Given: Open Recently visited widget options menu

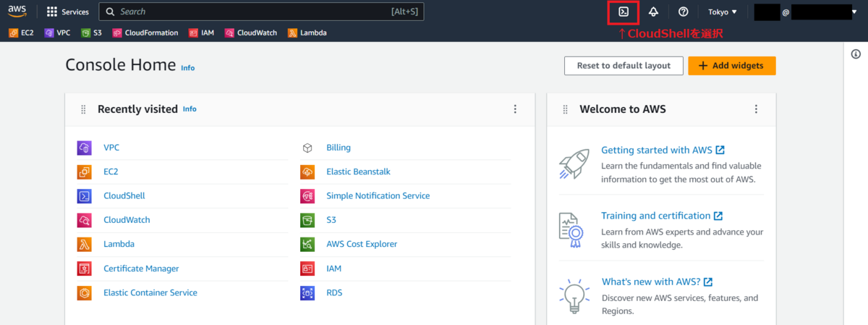Looking at the screenshot, I should tap(515, 109).
